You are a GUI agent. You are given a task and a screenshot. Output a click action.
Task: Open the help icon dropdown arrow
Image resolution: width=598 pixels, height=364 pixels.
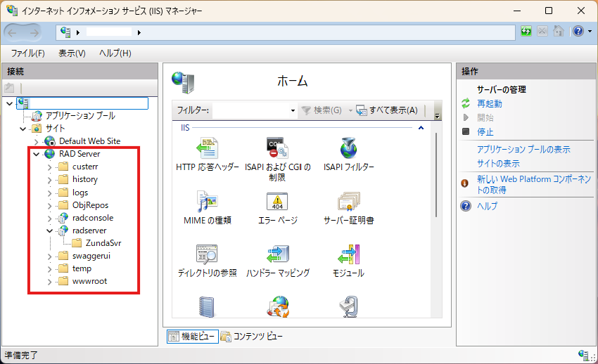[x=590, y=31]
